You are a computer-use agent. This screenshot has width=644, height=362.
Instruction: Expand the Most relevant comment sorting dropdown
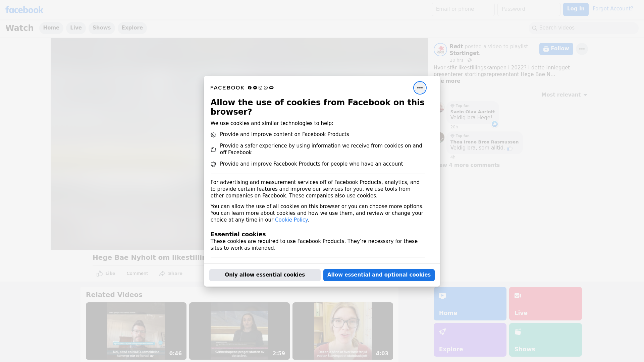point(564,95)
